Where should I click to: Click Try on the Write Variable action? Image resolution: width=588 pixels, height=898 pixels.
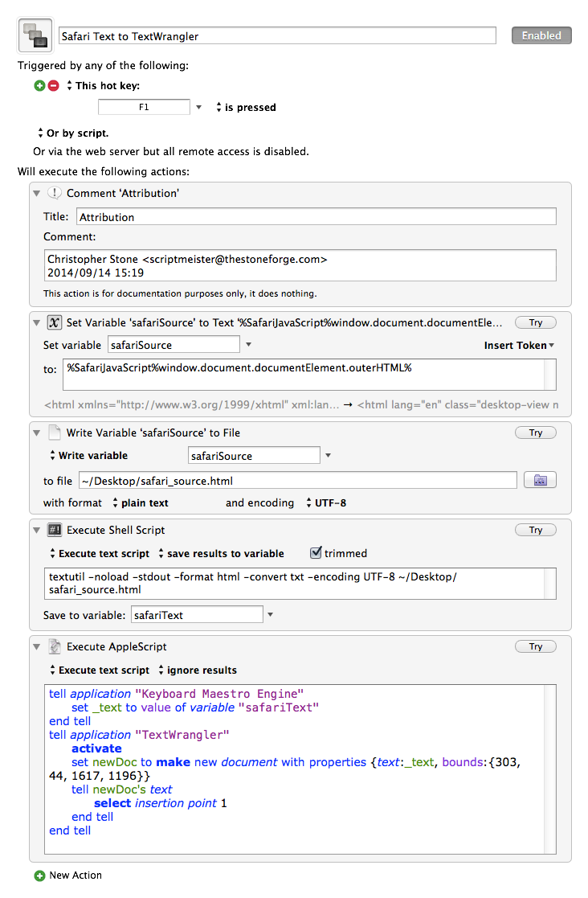pos(535,433)
